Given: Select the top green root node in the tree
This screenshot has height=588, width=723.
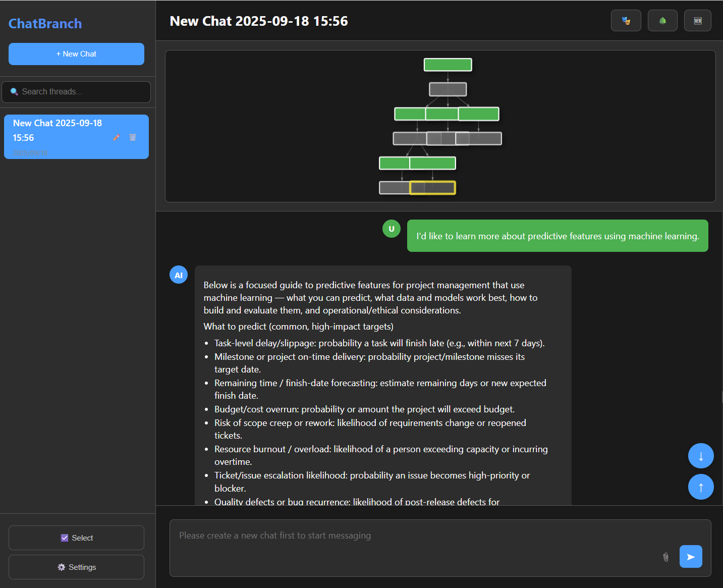Looking at the screenshot, I should click(x=448, y=65).
